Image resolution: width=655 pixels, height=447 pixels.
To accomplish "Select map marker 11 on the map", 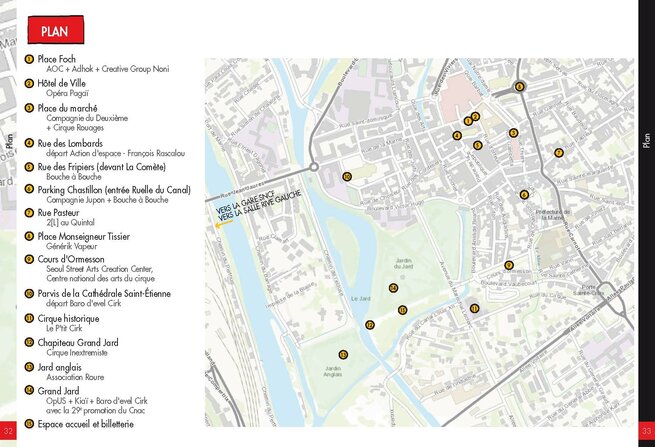I will coord(474,308).
